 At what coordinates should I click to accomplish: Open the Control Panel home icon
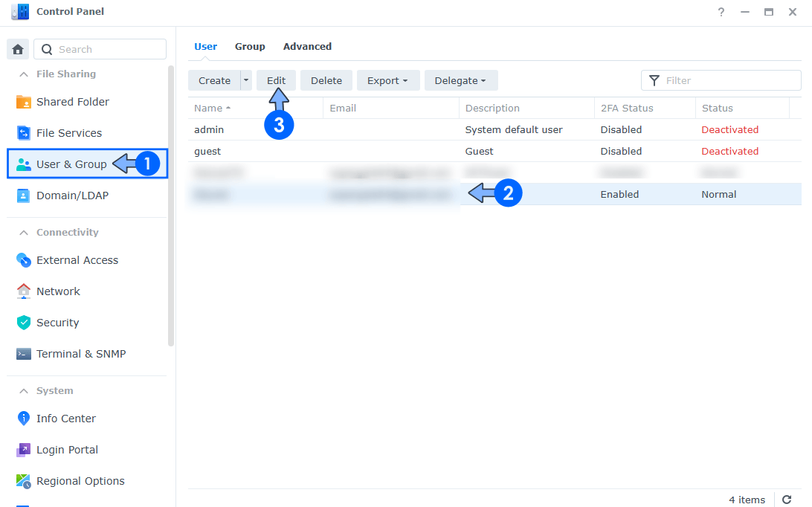(x=18, y=49)
